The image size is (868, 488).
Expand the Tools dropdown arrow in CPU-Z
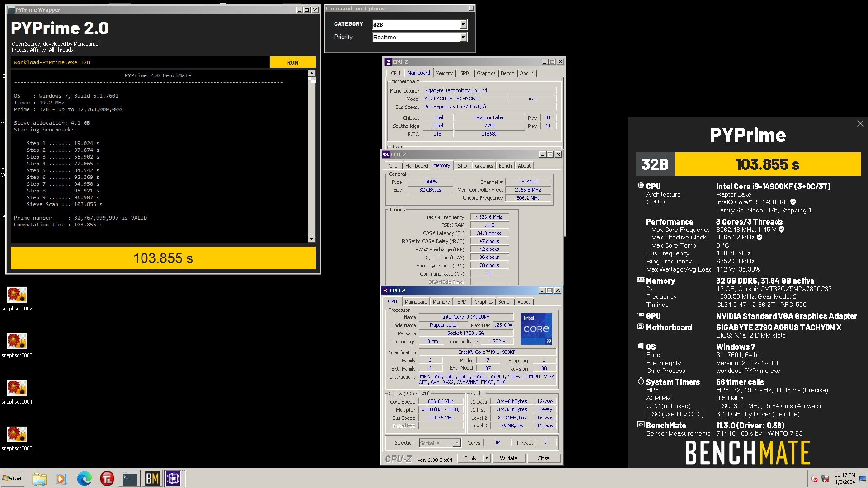486,458
